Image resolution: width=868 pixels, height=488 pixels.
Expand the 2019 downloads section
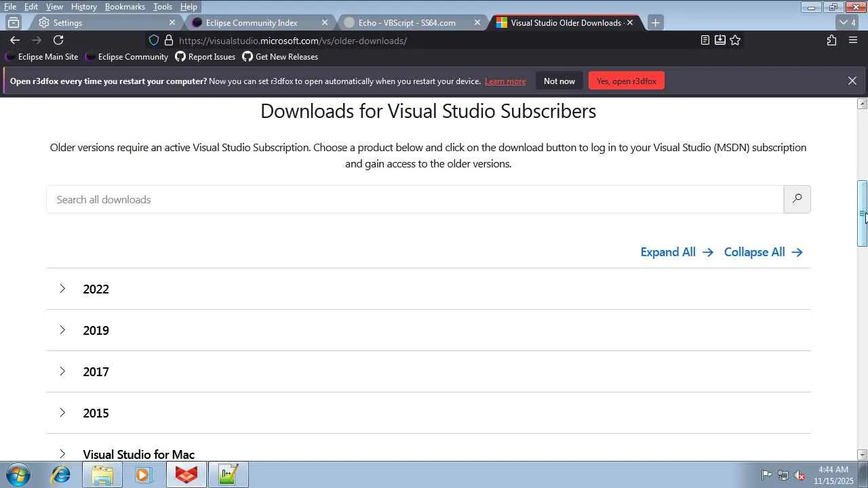(429, 330)
